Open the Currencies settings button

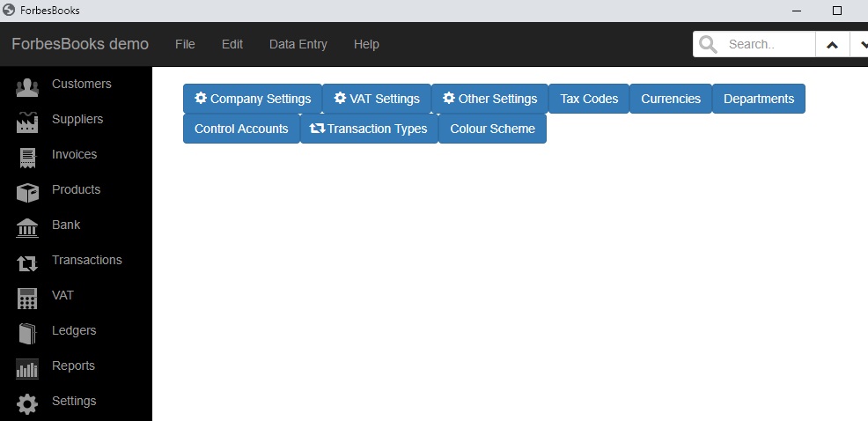[671, 99]
